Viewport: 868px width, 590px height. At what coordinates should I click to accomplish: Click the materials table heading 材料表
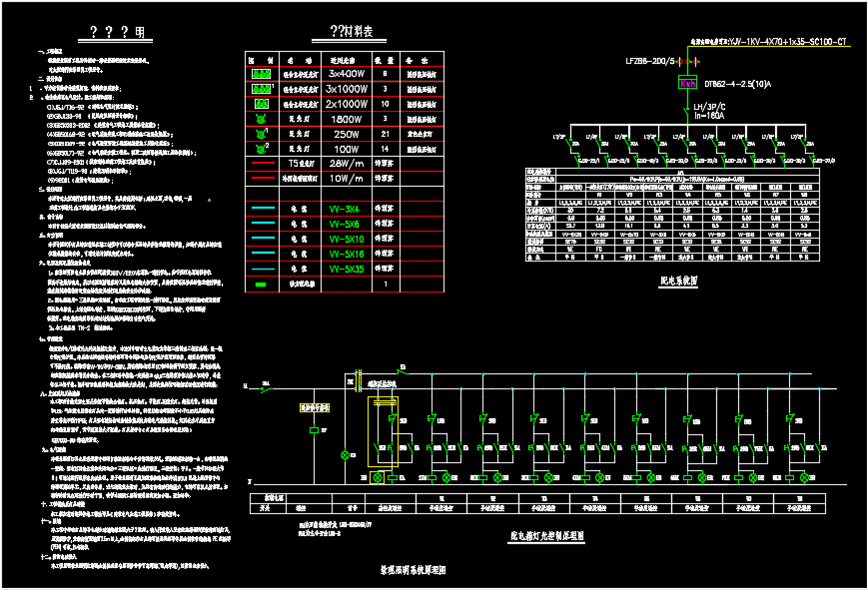[x=357, y=32]
